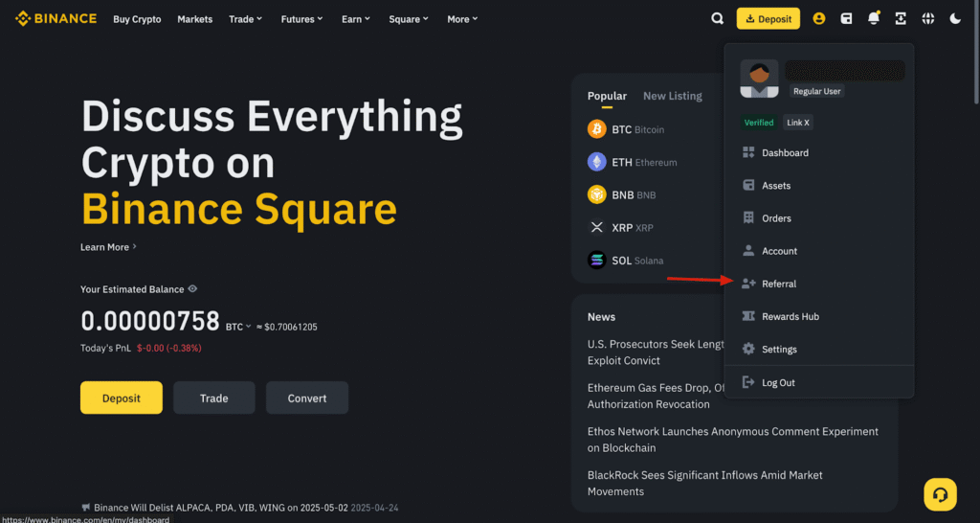The image size is (980, 523).
Task: Open notifications bell icon
Action: (873, 18)
